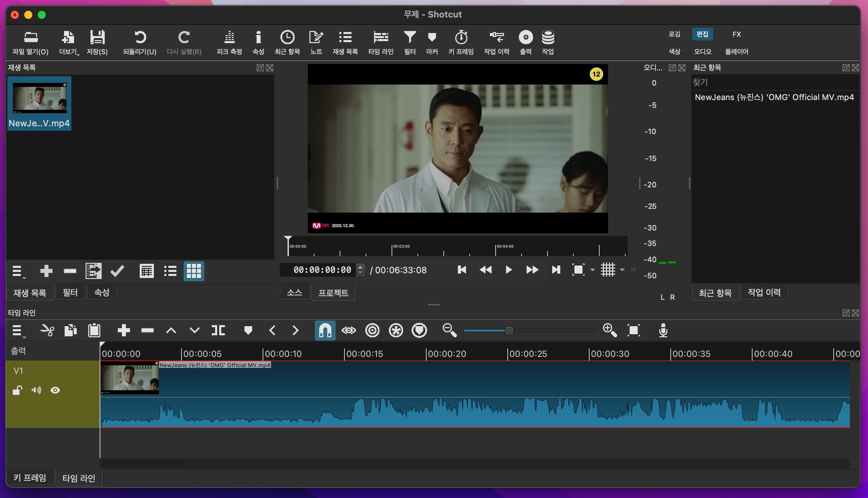Image resolution: width=868 pixels, height=498 pixels.
Task: Click the timecode field 00:00:00:00
Action: point(318,270)
